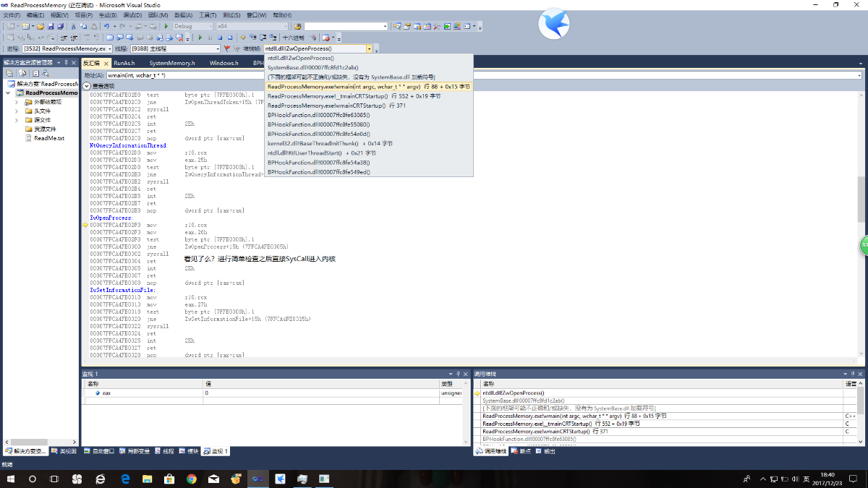Click the 地址 address input field
The height and width of the screenshot is (488, 868).
[x=483, y=75]
